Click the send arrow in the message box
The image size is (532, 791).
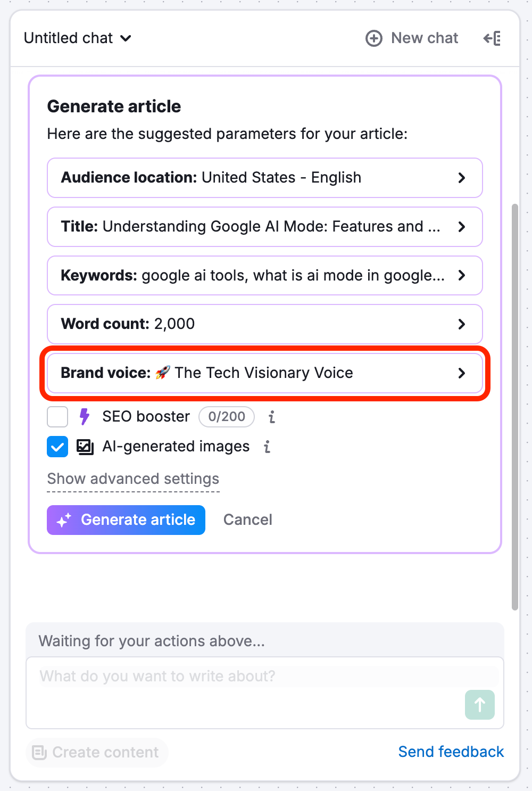click(x=479, y=705)
